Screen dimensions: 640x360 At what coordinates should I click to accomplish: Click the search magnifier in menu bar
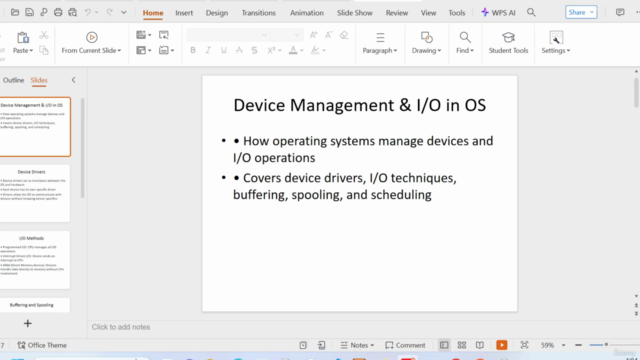(x=531, y=12)
